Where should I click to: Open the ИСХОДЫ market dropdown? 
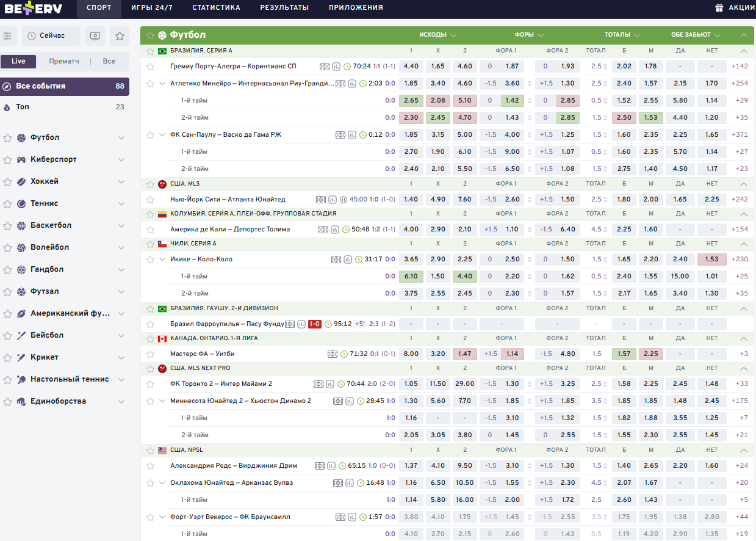[x=437, y=35]
